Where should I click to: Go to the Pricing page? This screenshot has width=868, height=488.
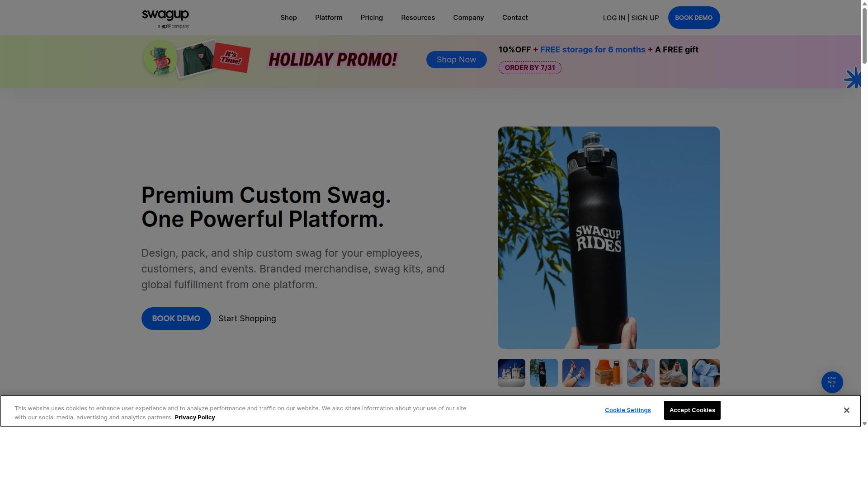(x=372, y=18)
